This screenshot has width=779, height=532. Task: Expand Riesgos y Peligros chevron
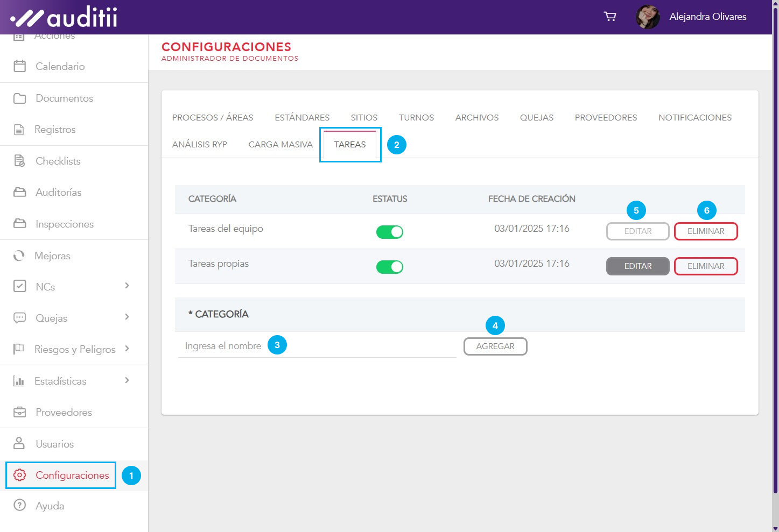pos(127,349)
